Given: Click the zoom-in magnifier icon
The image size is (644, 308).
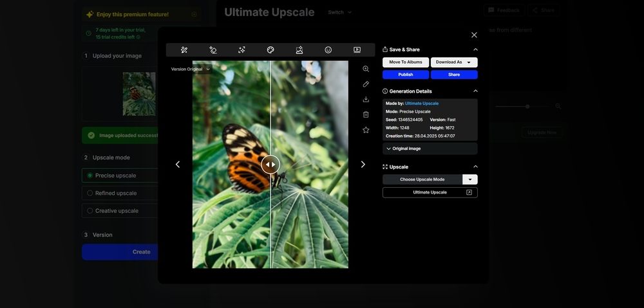Looking at the screenshot, I should click(366, 69).
